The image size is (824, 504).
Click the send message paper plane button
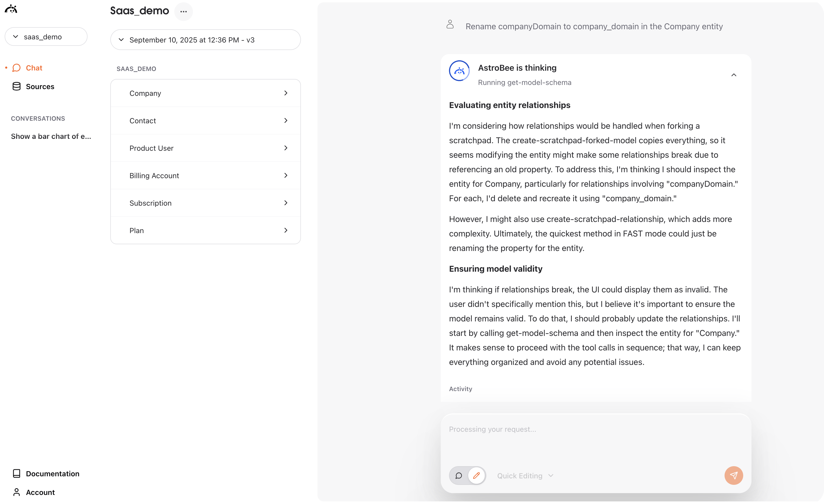pos(733,475)
